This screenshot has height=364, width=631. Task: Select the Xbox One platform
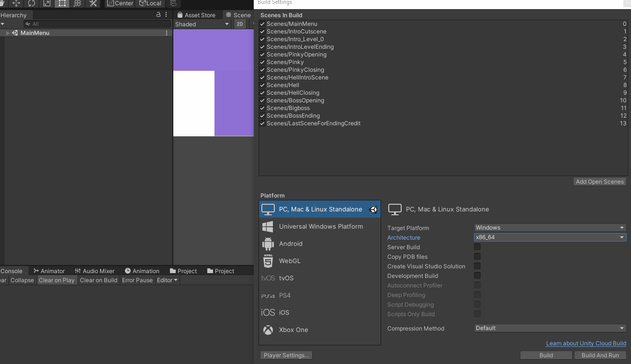coord(320,330)
